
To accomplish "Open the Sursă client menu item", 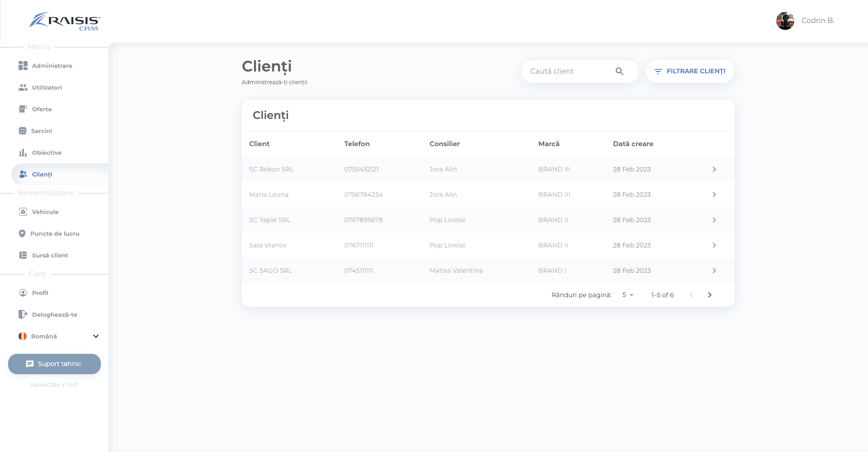I will pyautogui.click(x=50, y=255).
